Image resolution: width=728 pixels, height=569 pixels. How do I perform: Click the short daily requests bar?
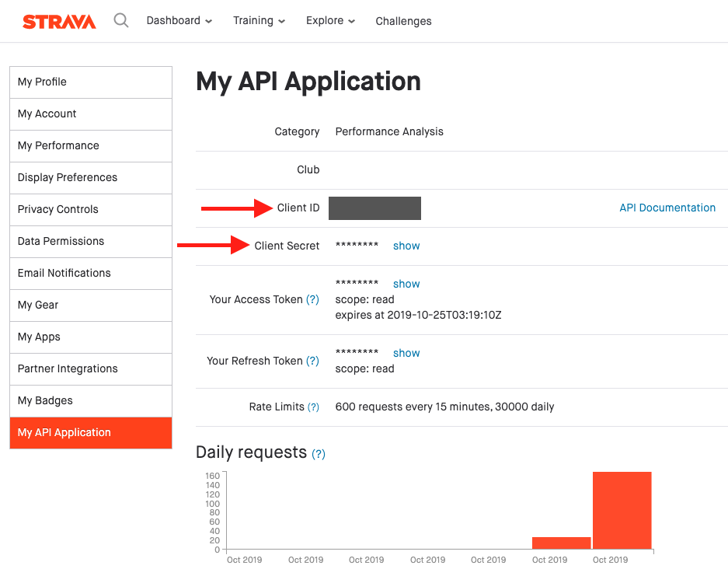[561, 543]
